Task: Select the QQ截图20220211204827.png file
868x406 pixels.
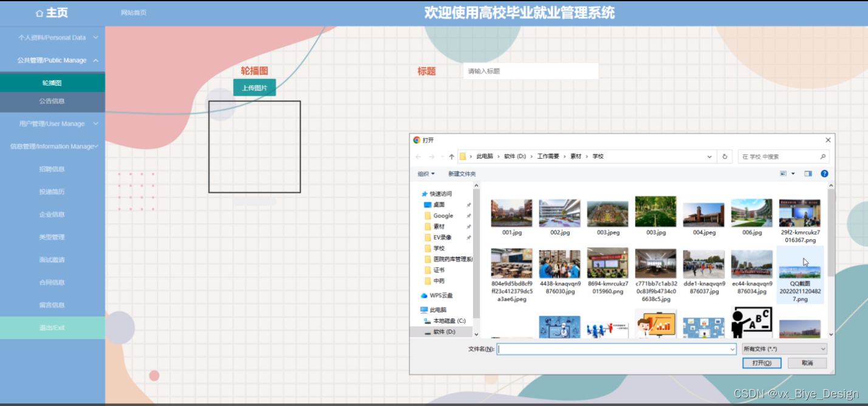Action: click(x=800, y=275)
